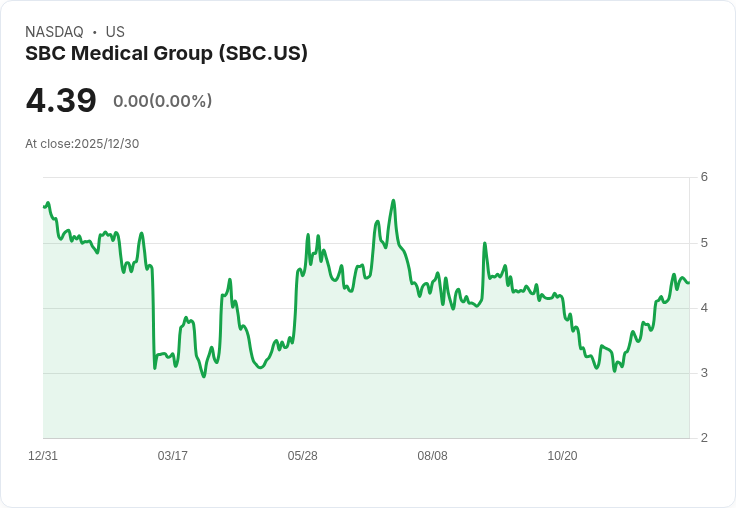Screen dimensions: 736x508
Task: Click the 10/20 date axis label
Action: tap(562, 456)
